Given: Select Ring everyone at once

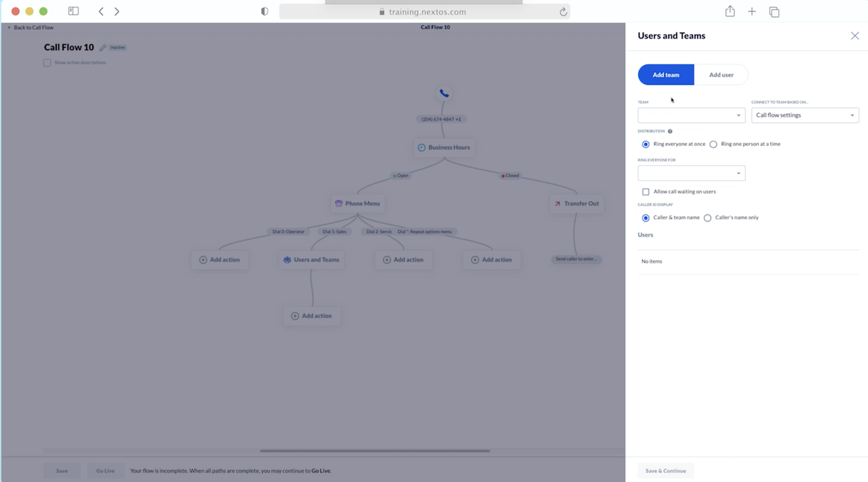Looking at the screenshot, I should 646,144.
